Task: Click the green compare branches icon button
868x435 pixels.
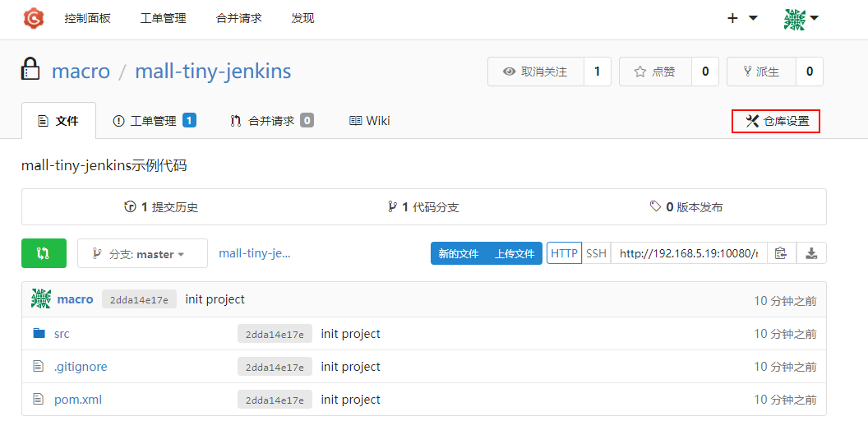Action: [44, 253]
